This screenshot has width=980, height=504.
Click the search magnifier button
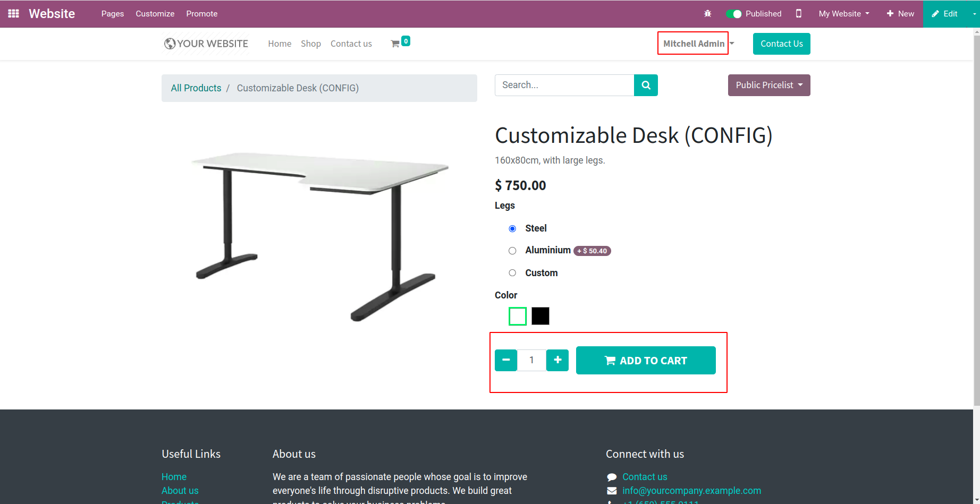(646, 85)
